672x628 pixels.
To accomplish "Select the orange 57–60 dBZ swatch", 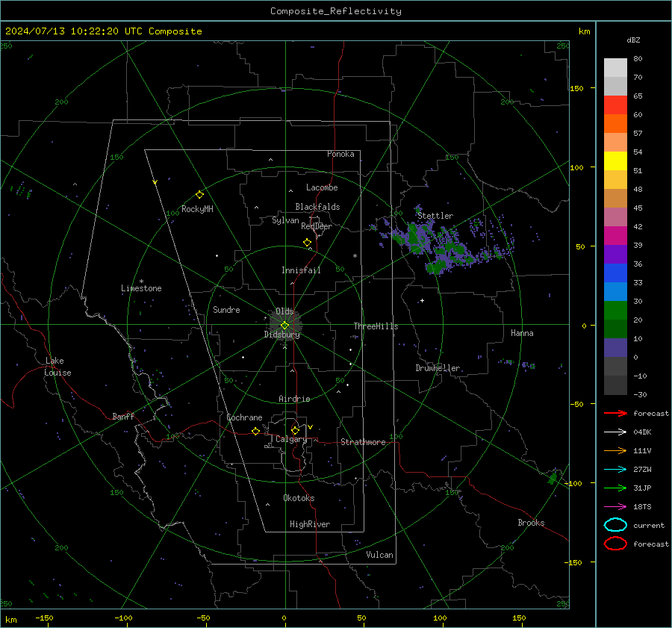I will pos(615,124).
